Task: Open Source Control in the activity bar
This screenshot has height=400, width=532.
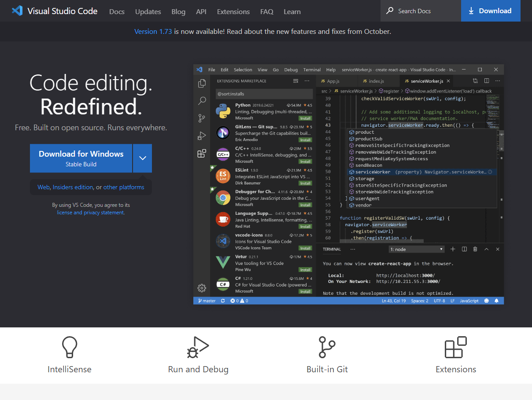Action: (202, 118)
